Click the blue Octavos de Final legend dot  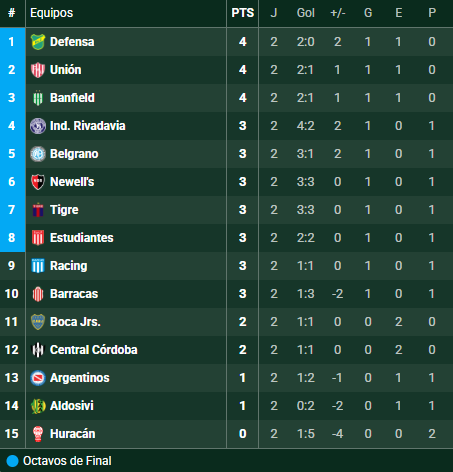point(12,461)
